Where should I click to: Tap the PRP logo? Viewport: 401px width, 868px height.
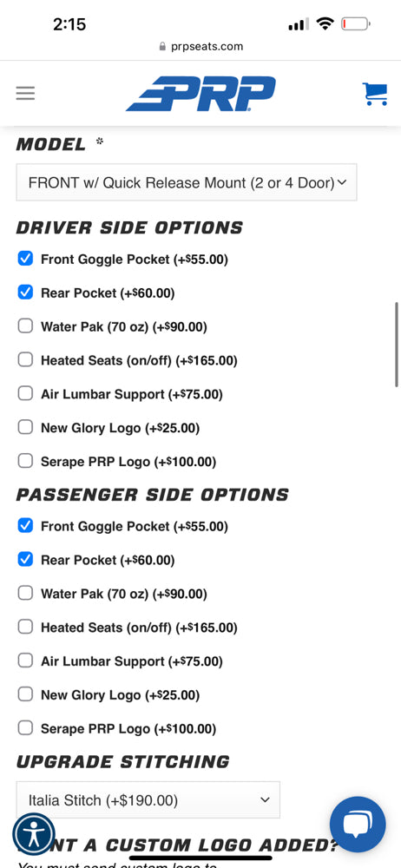(x=200, y=94)
